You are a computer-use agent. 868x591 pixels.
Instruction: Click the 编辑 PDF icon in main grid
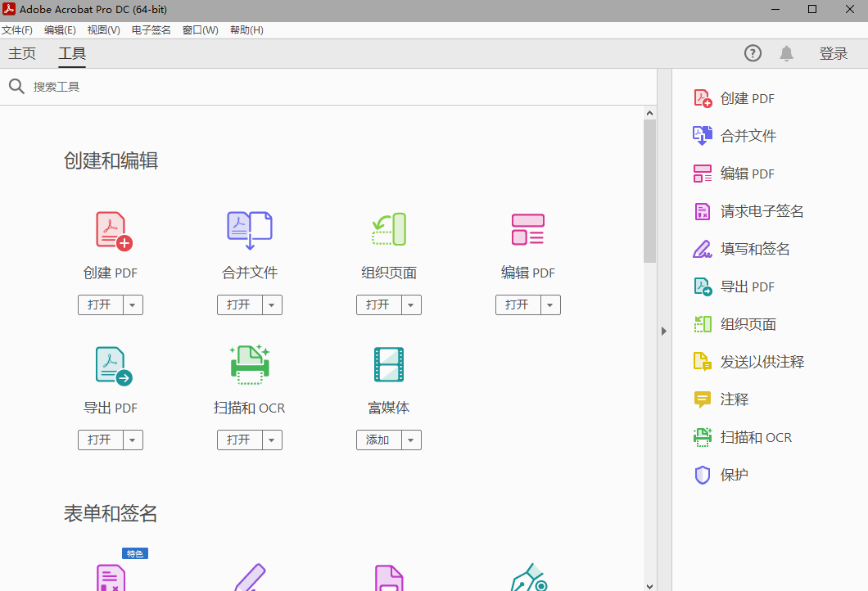tap(527, 229)
